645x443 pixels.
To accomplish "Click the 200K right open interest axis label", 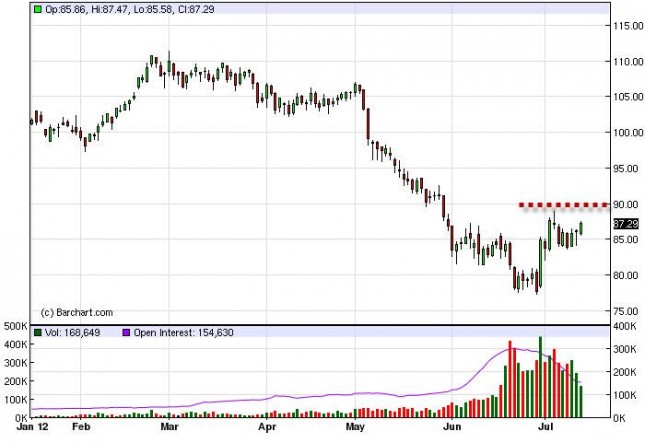I will coord(625,372).
